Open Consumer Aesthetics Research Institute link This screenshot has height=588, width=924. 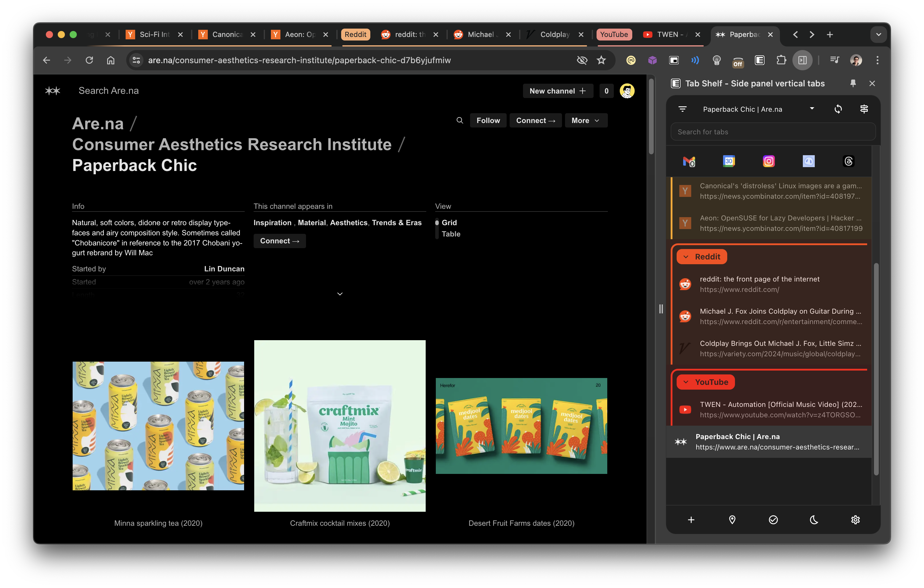[x=232, y=144]
